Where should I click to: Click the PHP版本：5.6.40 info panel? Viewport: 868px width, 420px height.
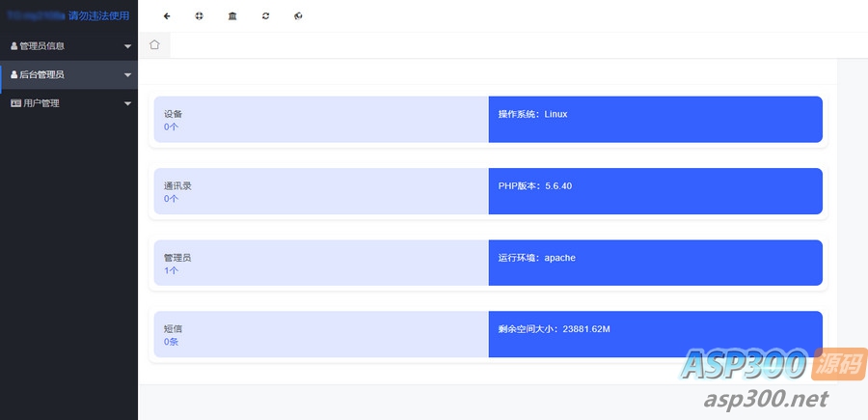656,191
